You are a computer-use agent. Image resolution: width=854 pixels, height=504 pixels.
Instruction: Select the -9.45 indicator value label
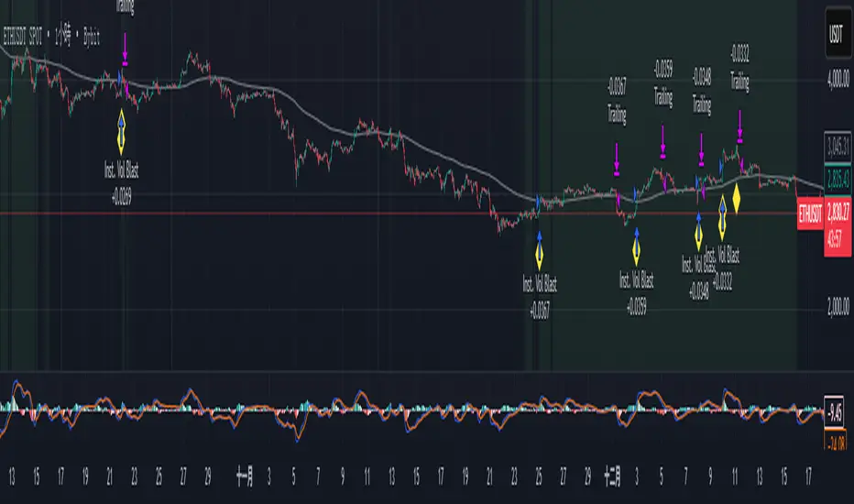(x=835, y=413)
